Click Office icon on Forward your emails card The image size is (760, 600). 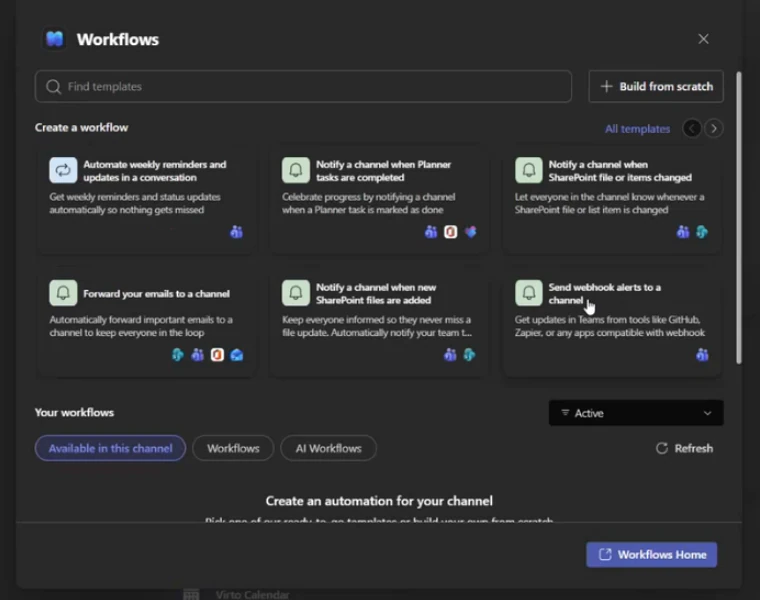click(x=217, y=355)
